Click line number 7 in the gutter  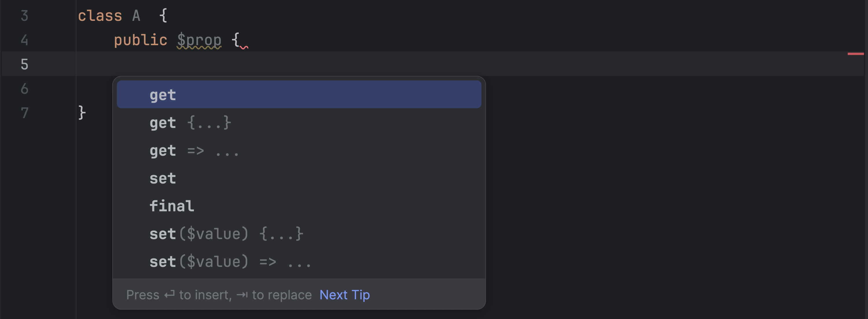24,113
